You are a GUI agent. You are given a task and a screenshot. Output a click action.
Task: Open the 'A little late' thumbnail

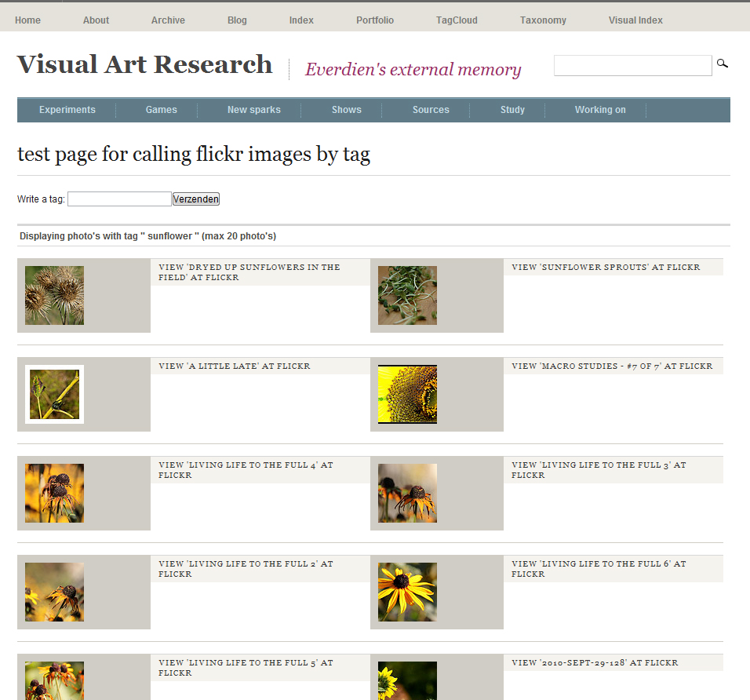click(55, 394)
